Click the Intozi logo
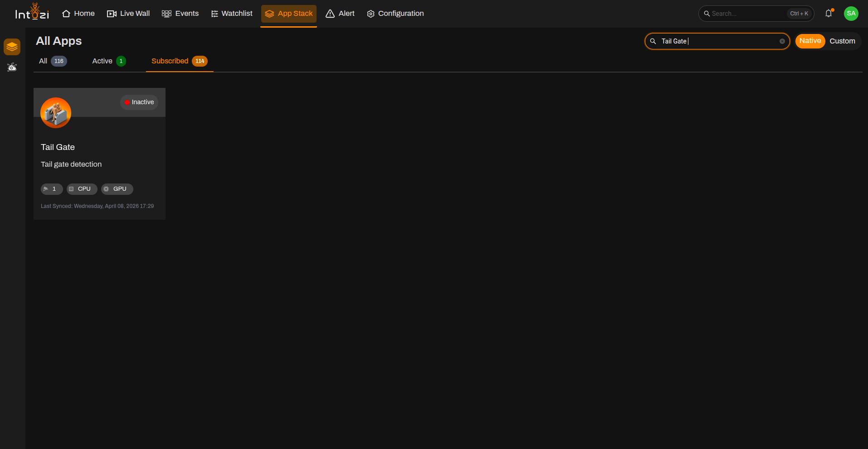This screenshot has width=868, height=449. pyautogui.click(x=32, y=12)
